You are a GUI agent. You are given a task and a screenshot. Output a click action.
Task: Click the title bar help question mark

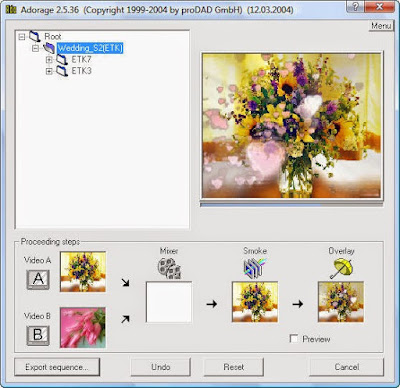(356, 6)
